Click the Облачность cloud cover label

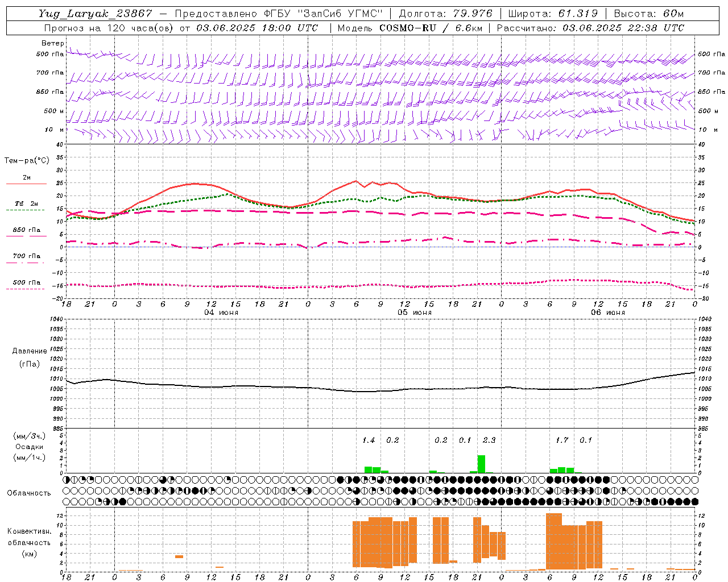(29, 493)
